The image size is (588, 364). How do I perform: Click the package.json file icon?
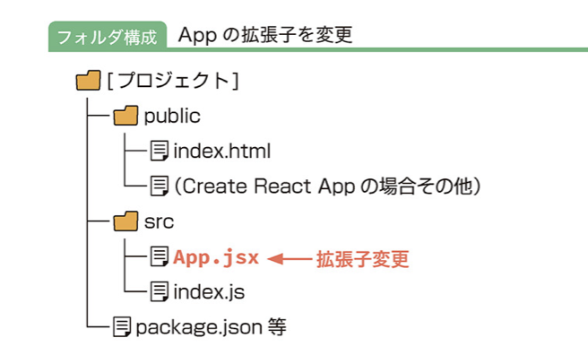122,327
